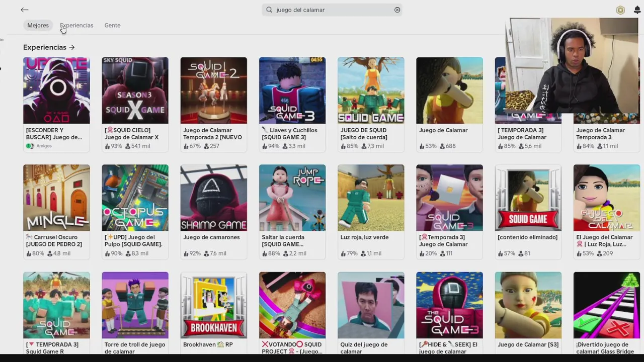This screenshot has width=644, height=362.
Task: Open the Robux hexagon icon
Action: pyautogui.click(x=620, y=10)
